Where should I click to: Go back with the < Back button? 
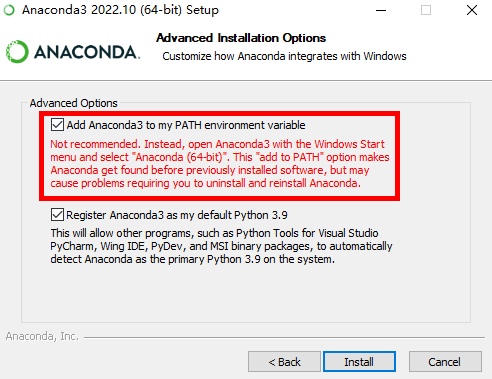(284, 362)
